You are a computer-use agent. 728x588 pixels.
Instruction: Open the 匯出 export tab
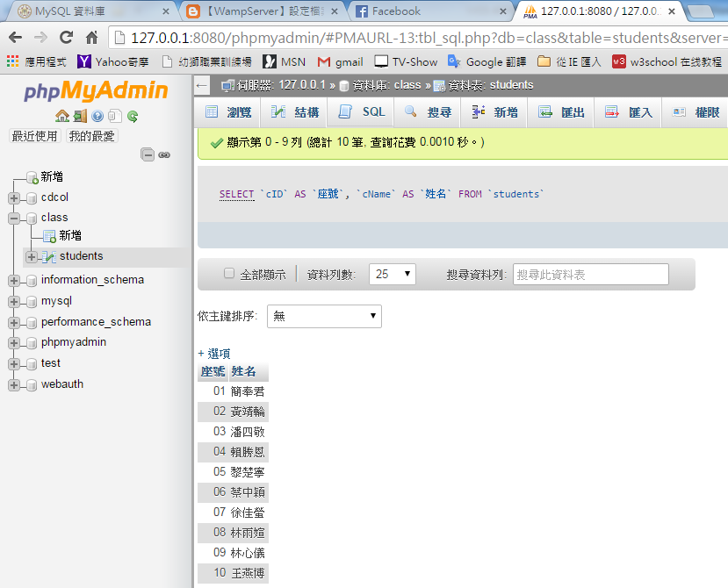(560, 111)
